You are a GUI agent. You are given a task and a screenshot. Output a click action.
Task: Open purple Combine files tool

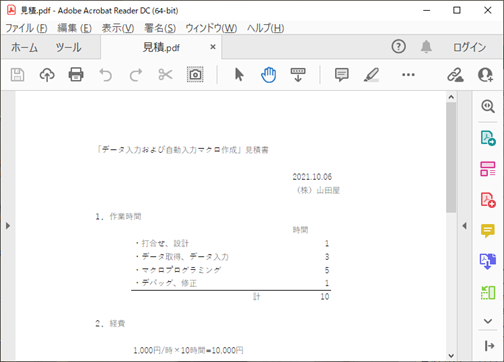488,261
